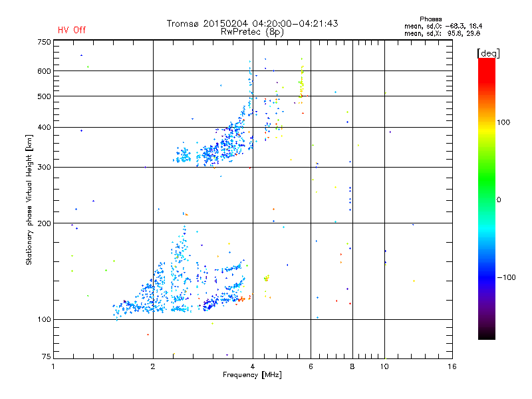Image resolution: width=532 pixels, height=399 pixels.
Task: Click the x-axis tick label '16'
Action: coord(452,366)
